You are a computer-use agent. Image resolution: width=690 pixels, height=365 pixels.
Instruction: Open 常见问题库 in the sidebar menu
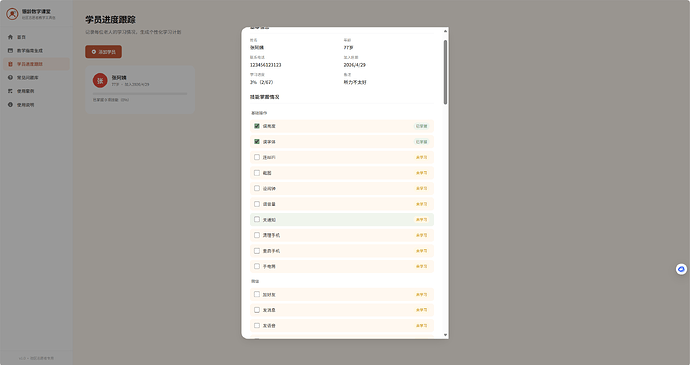click(x=36, y=77)
